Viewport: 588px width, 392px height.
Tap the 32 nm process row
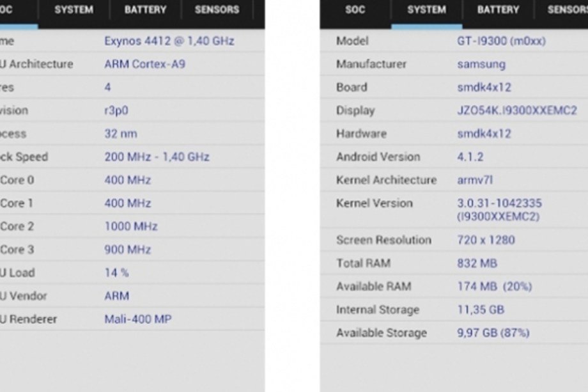[x=132, y=134]
